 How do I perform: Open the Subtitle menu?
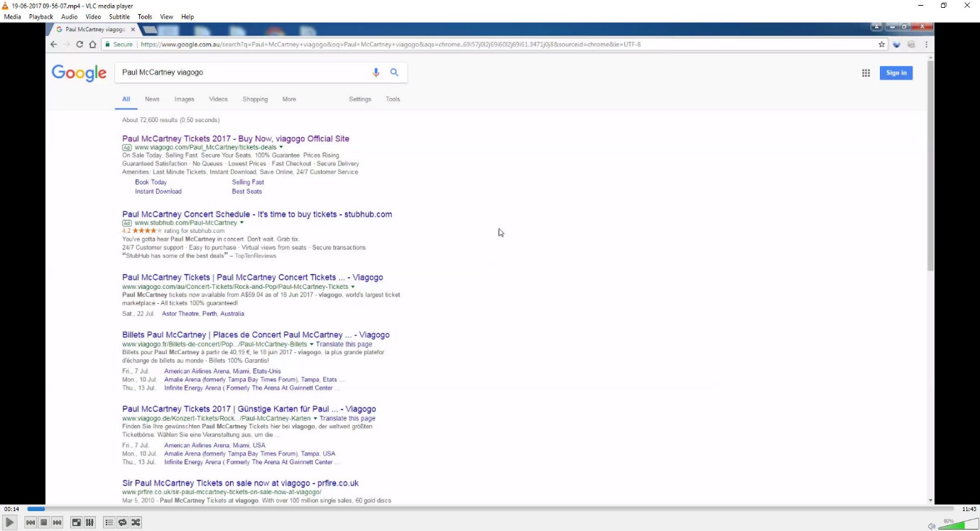tap(119, 16)
